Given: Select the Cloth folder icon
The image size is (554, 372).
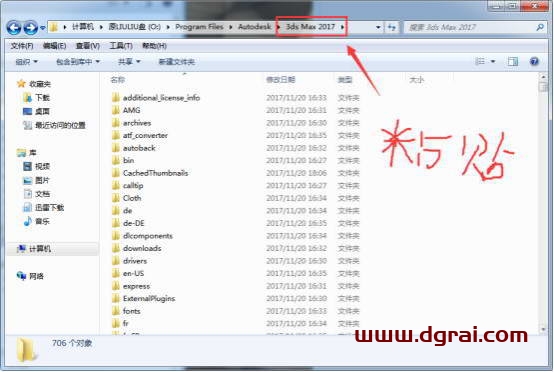Looking at the screenshot, I should pos(116,198).
